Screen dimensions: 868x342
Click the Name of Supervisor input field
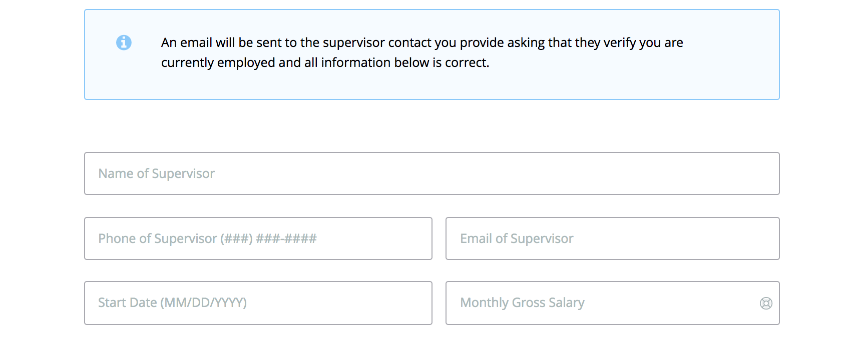(431, 173)
